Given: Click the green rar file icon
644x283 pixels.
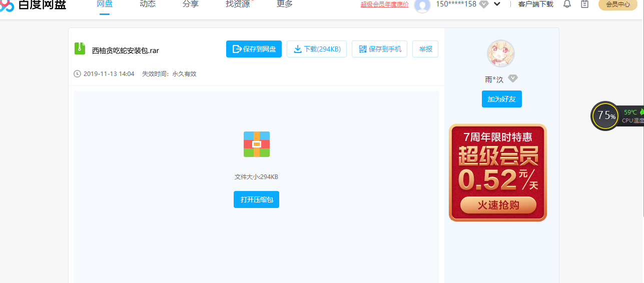Looking at the screenshot, I should [x=80, y=49].
